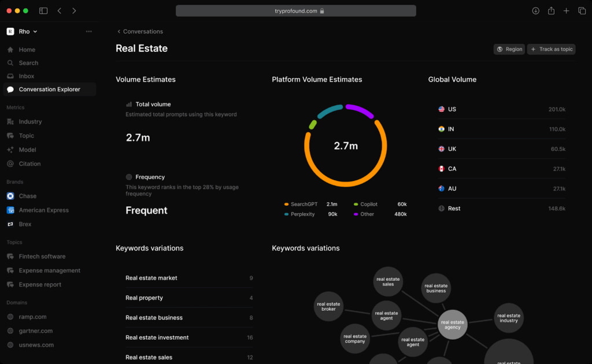The image size is (592, 364).
Task: Select the real estate agency bubble
Action: [452, 325]
